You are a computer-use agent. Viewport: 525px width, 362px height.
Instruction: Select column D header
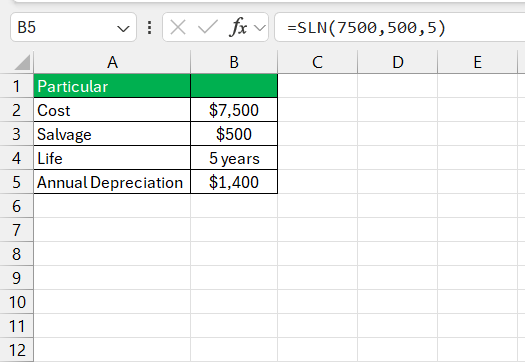(x=397, y=62)
